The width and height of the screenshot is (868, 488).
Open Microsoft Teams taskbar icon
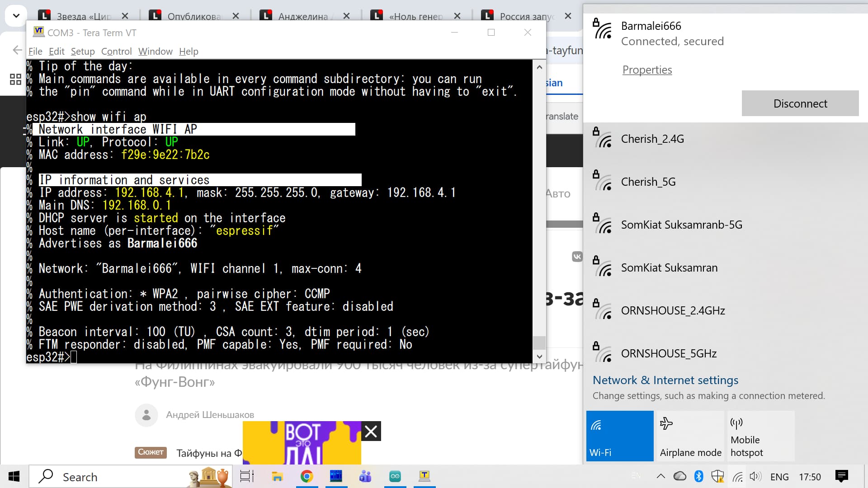tap(365, 476)
